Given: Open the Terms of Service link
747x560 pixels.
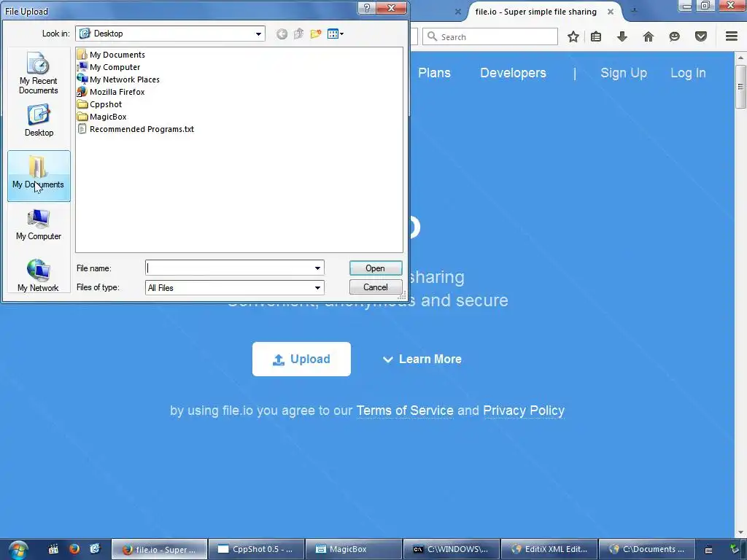Looking at the screenshot, I should point(405,411).
